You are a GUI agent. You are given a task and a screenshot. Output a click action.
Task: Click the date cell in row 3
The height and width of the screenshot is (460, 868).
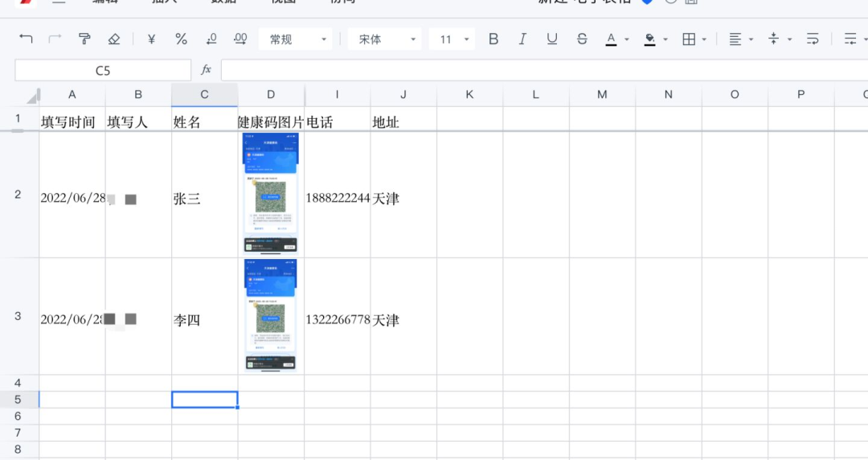(x=72, y=317)
